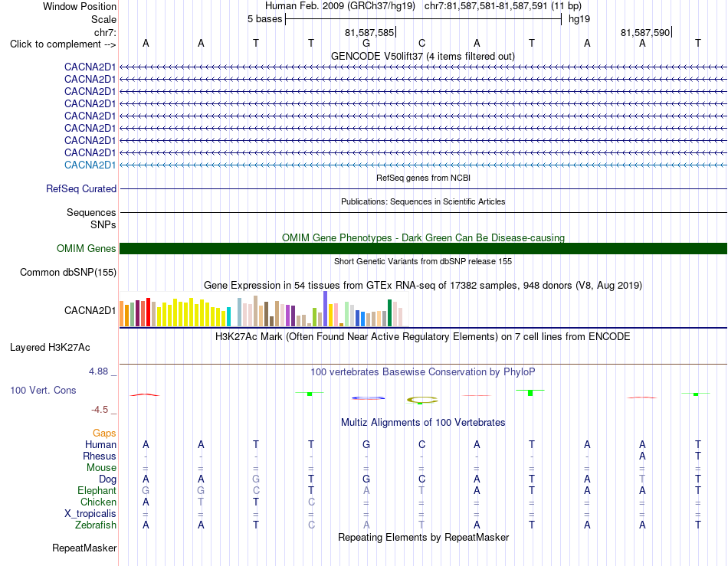This screenshot has height=566, width=728.
Task: Click the -4.5 PhyloP lower scale value
Action: pos(100,410)
